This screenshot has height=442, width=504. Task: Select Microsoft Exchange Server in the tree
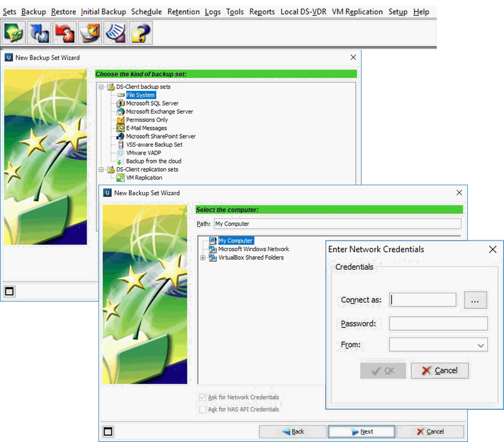(159, 111)
